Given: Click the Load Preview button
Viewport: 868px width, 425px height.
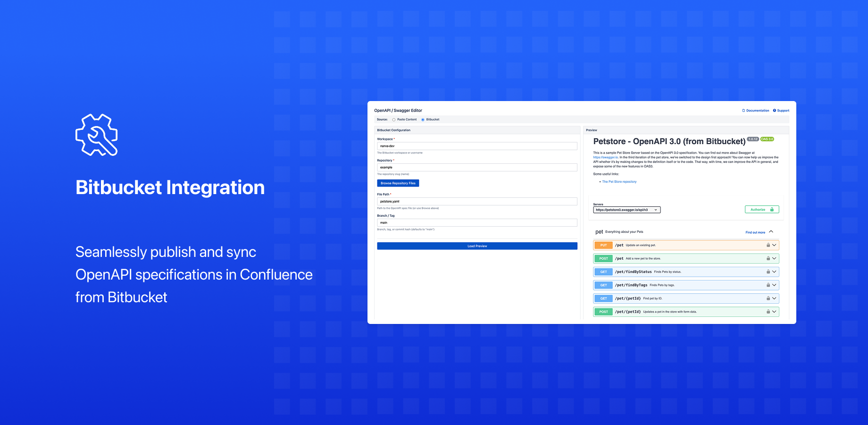Looking at the screenshot, I should 476,246.
